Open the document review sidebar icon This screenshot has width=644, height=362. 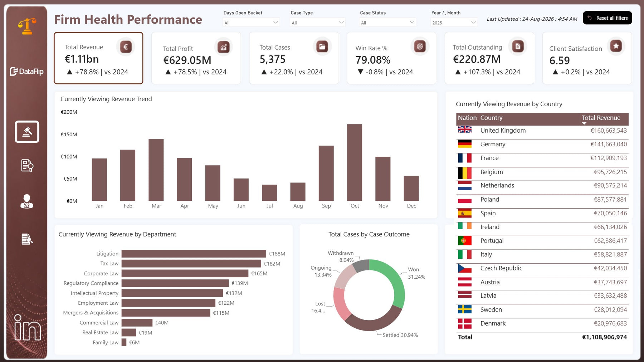(27, 166)
